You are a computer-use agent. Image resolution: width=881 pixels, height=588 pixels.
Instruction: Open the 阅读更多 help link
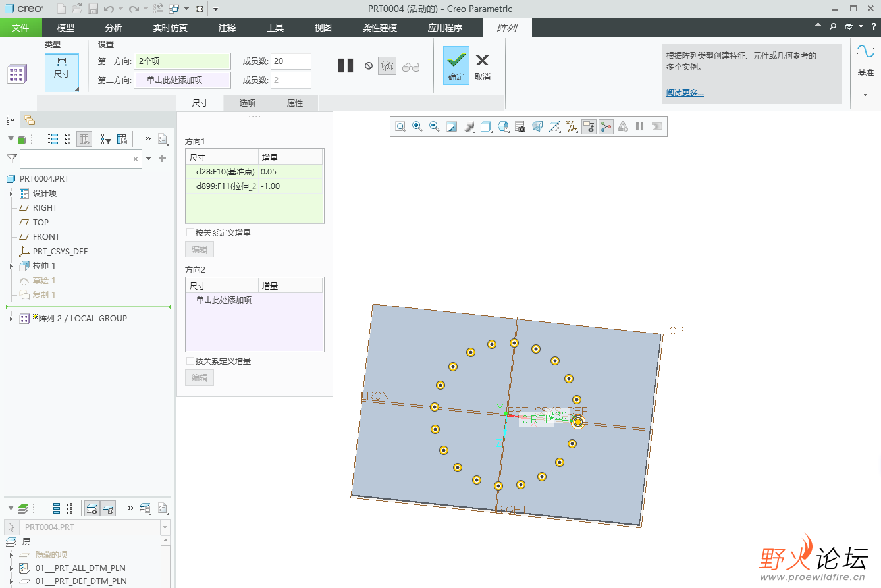coord(685,93)
